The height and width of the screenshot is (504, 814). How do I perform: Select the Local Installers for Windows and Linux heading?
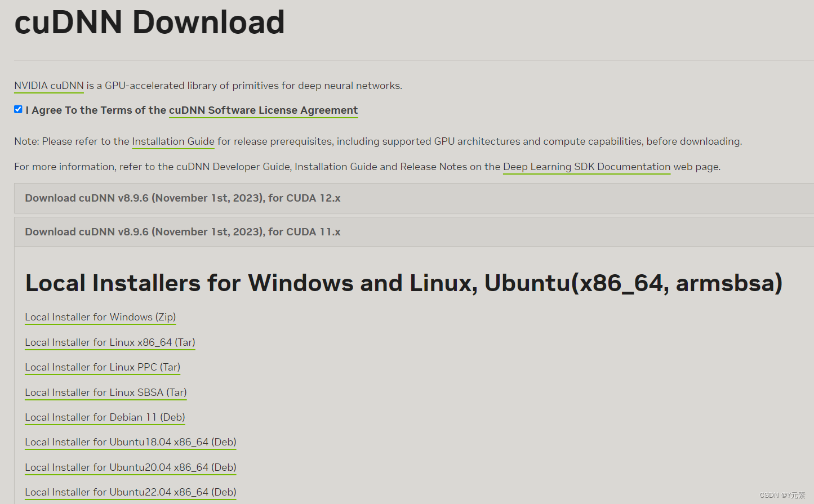(x=404, y=283)
